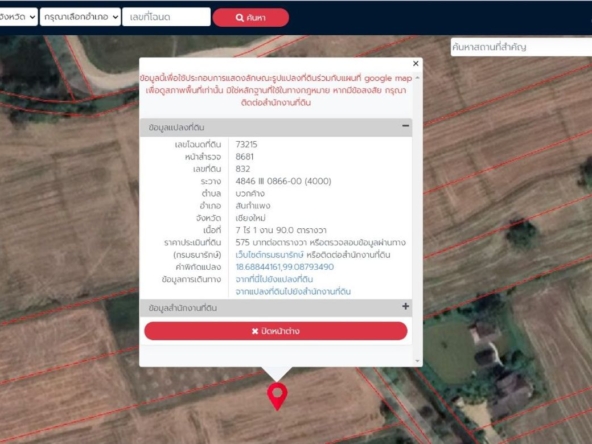The image size is (592, 444).
Task: Open the parcel coordinates link 18.68844161,99.08793490
Action: point(285,267)
